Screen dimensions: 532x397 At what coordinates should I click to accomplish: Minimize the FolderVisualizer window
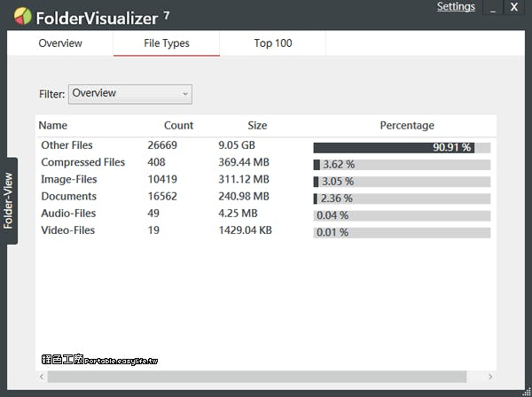pyautogui.click(x=493, y=7)
